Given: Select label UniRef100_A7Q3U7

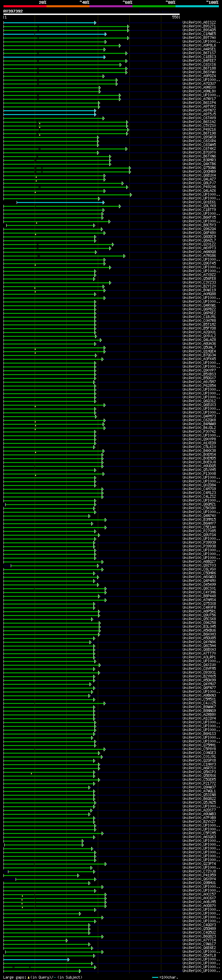Looking at the screenshot, I should (x=199, y=84).
